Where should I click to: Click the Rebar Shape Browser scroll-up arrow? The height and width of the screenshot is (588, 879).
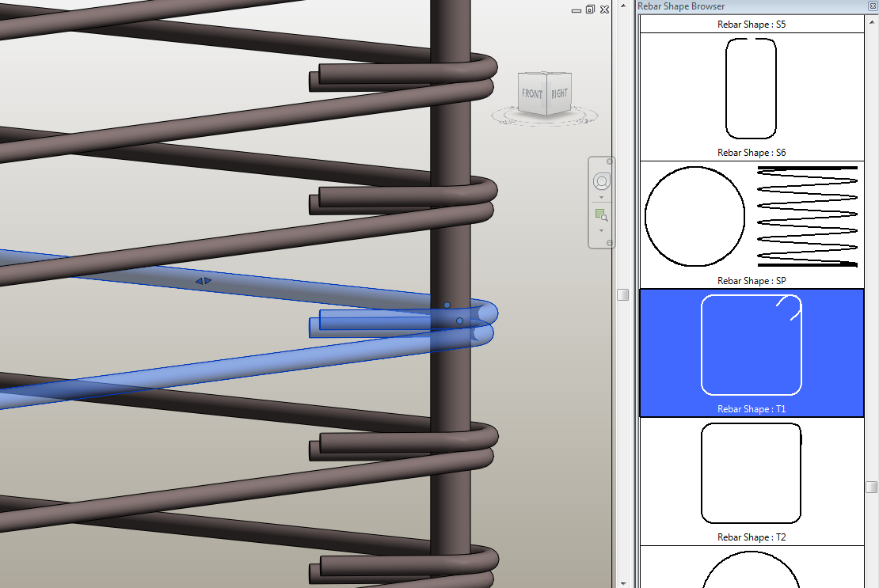coord(872,22)
